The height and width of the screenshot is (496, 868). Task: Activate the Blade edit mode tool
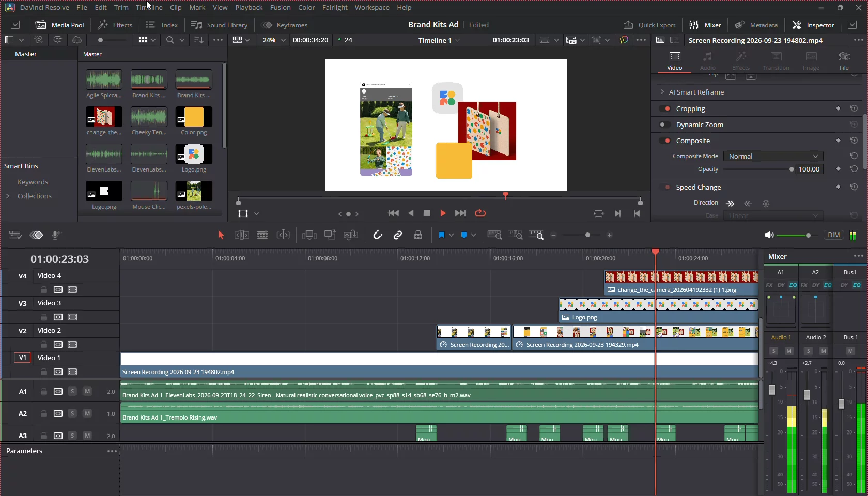262,235
